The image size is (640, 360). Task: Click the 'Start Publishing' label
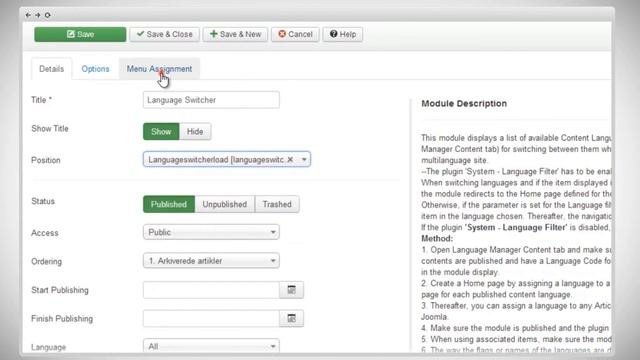[x=60, y=290]
